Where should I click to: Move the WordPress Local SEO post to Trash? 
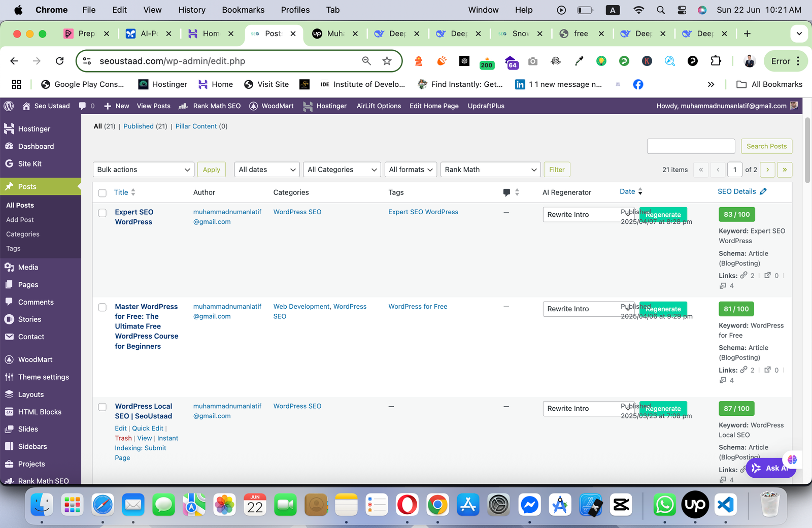(123, 438)
